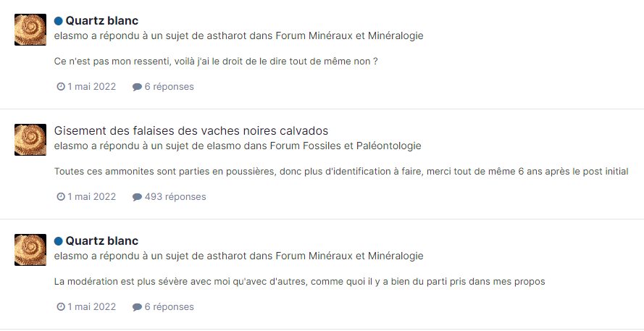The width and height of the screenshot is (644, 331).
Task: Click the comment bubble icon beside "493 réponses"
Action: (x=137, y=197)
